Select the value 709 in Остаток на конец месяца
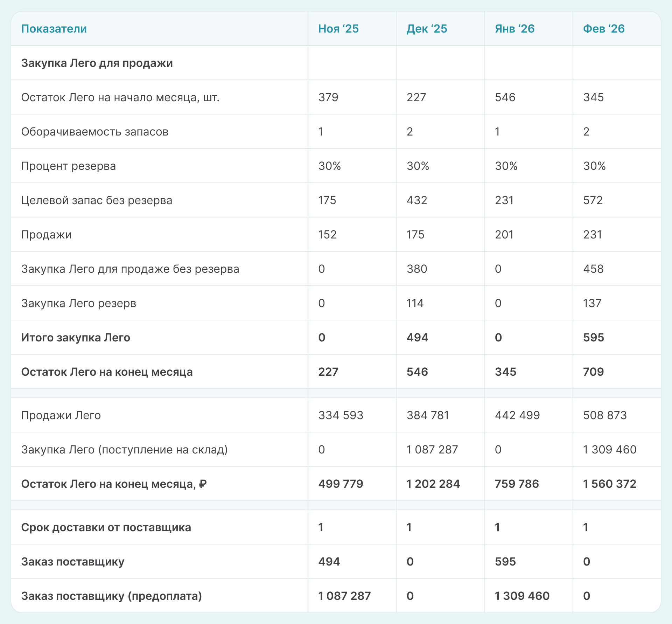The image size is (672, 624). point(593,372)
